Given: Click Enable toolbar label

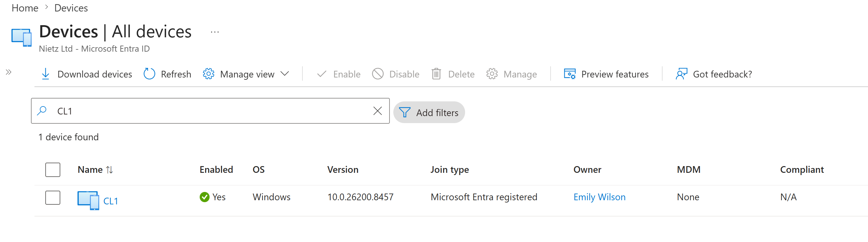Looking at the screenshot, I should (347, 74).
